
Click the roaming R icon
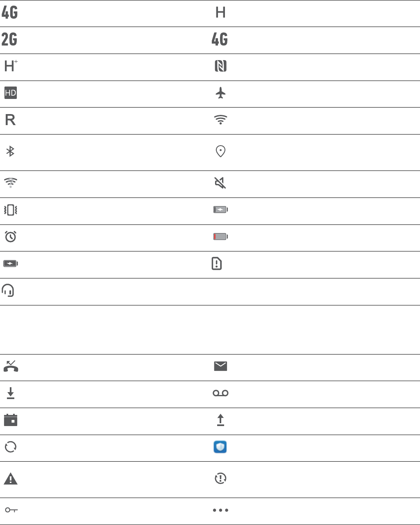[x=10, y=120]
